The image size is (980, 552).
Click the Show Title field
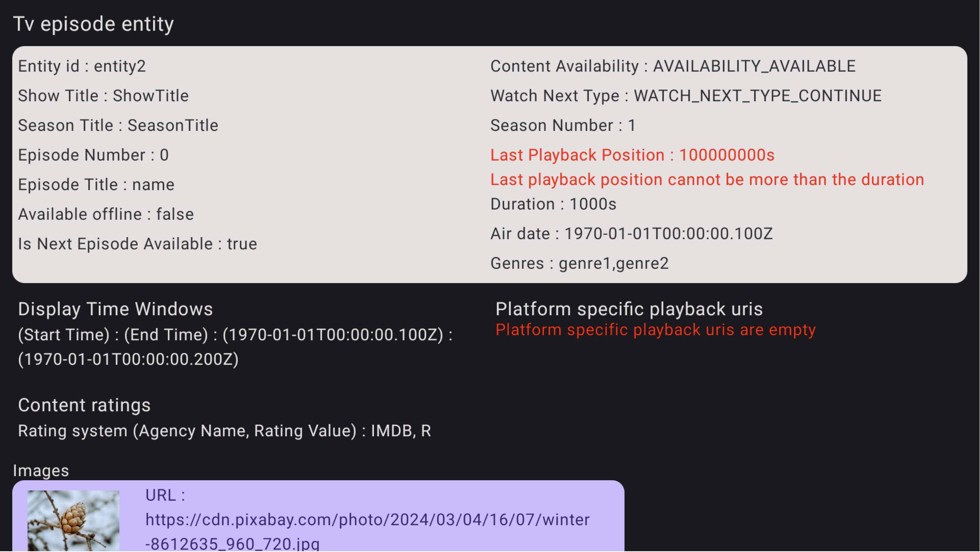tap(103, 96)
